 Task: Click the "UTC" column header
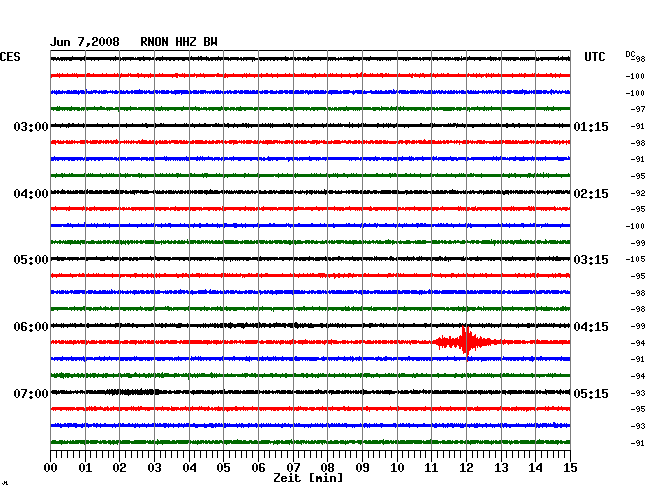point(594,57)
